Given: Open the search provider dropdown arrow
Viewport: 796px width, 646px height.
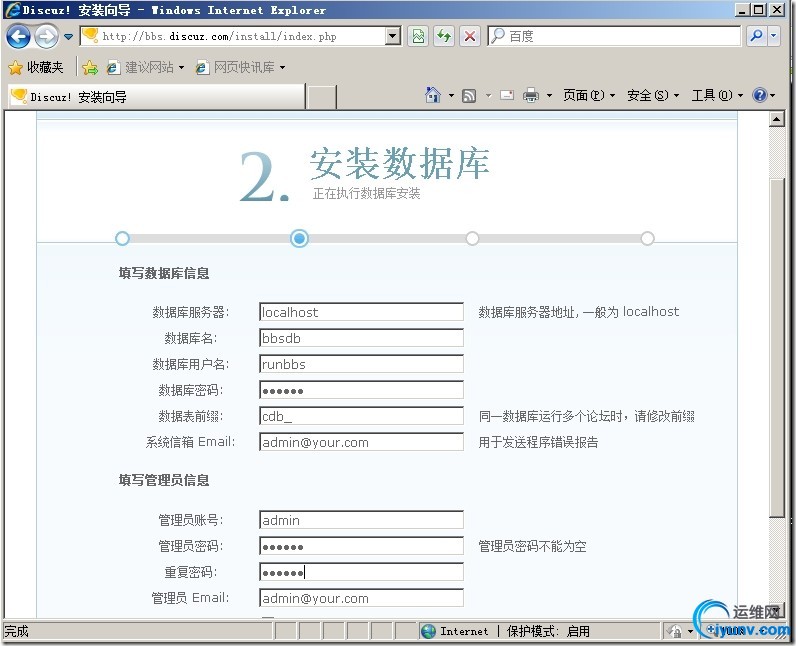Looking at the screenshot, I should [774, 36].
